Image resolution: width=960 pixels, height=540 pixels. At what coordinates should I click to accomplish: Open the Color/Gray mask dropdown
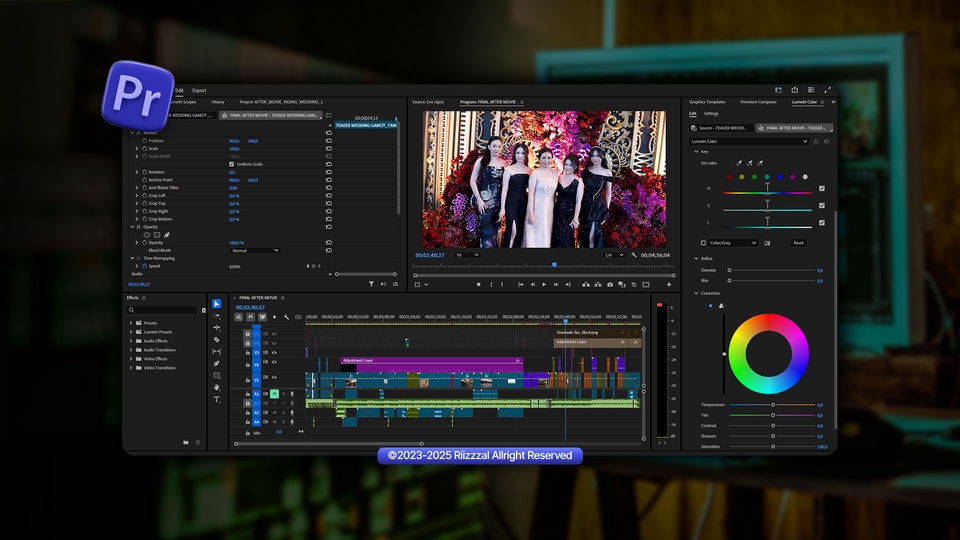(x=733, y=243)
